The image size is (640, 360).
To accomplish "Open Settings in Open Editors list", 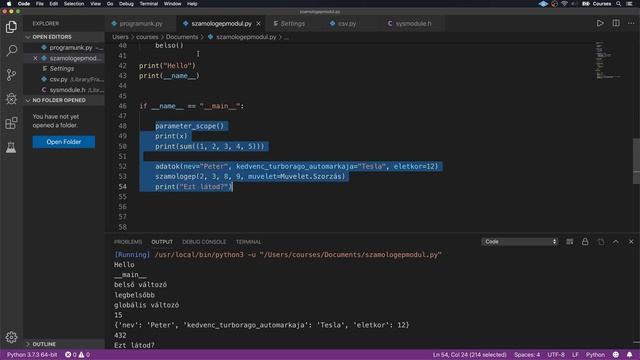I will pyautogui.click(x=64, y=69).
